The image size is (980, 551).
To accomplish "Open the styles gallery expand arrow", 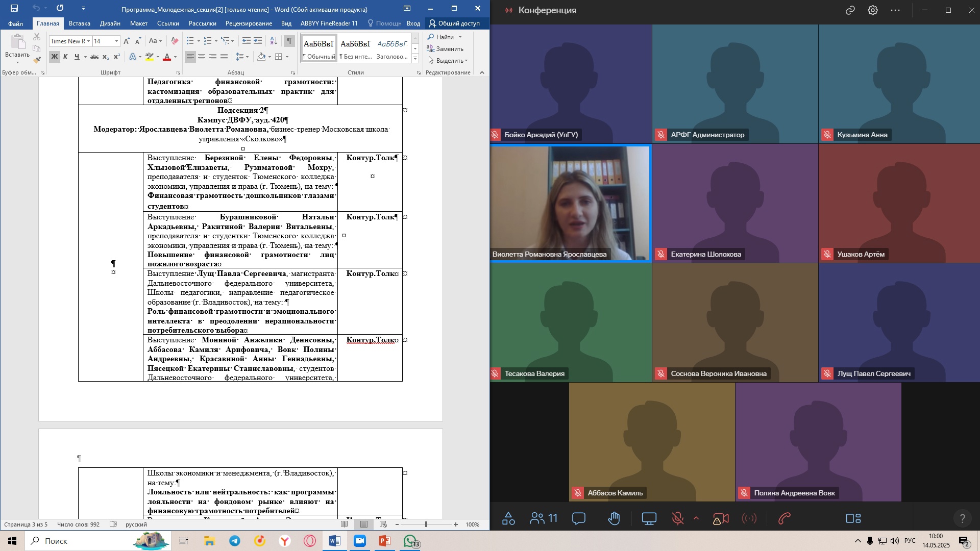I will click(415, 59).
